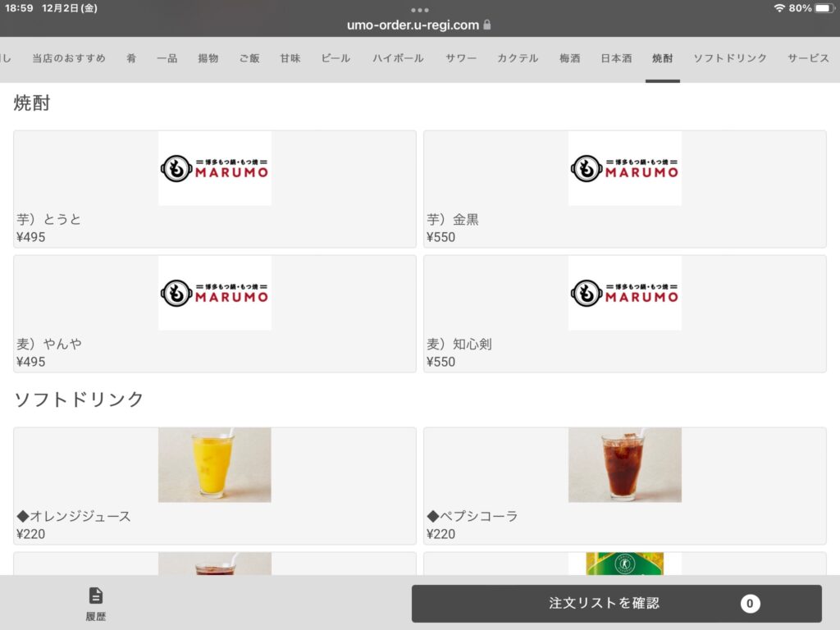The width and height of the screenshot is (840, 630).
Task: Switch to the 肴 tab
Action: 131,58
